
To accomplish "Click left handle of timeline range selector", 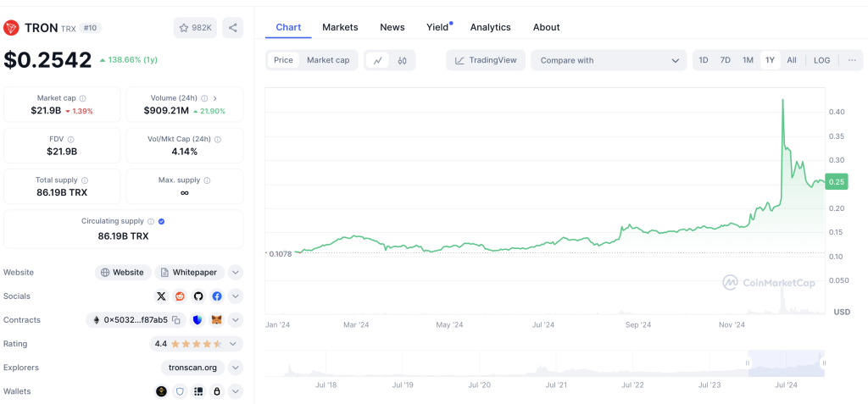I will coord(748,363).
